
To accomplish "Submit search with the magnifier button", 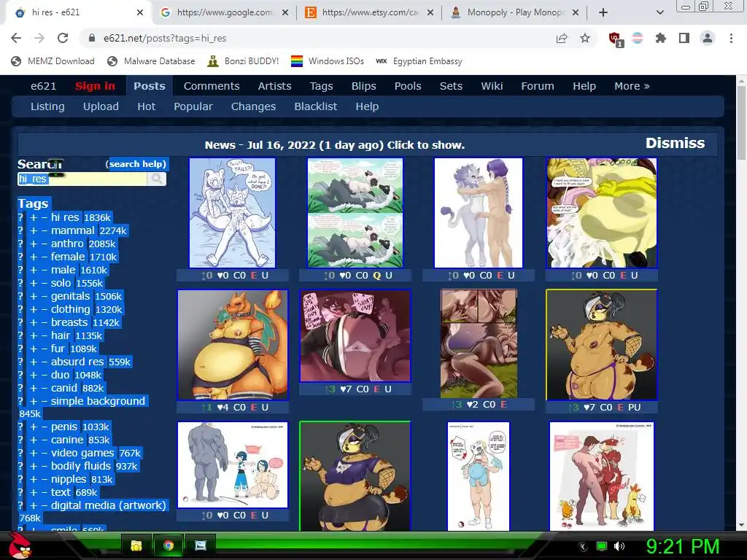I will (x=156, y=179).
